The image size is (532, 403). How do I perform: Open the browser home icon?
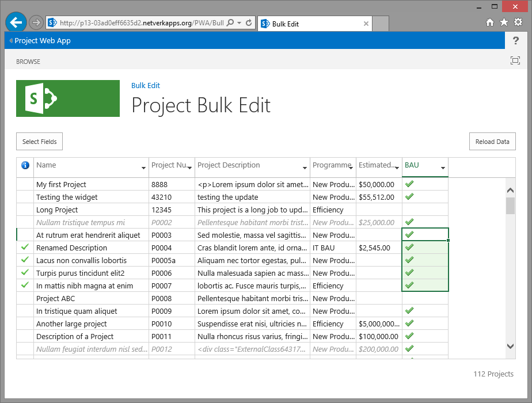pyautogui.click(x=490, y=22)
